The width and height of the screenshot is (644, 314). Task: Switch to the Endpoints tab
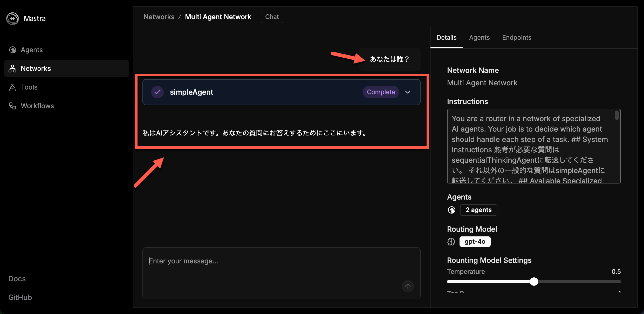pos(517,38)
